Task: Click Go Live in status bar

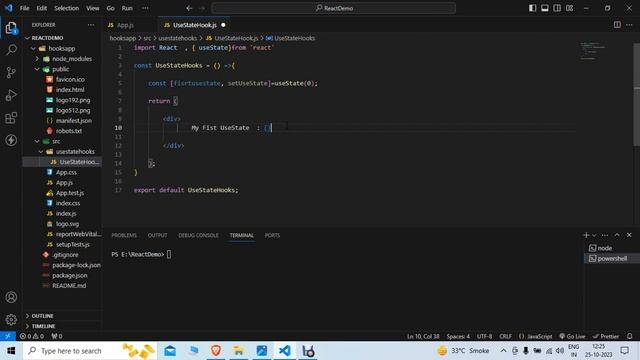Action: (572, 336)
